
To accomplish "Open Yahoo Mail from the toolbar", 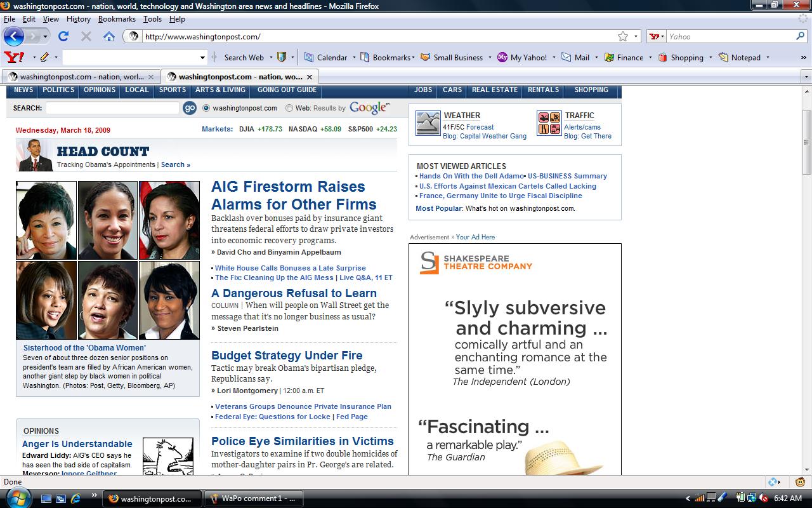I will tap(575, 57).
